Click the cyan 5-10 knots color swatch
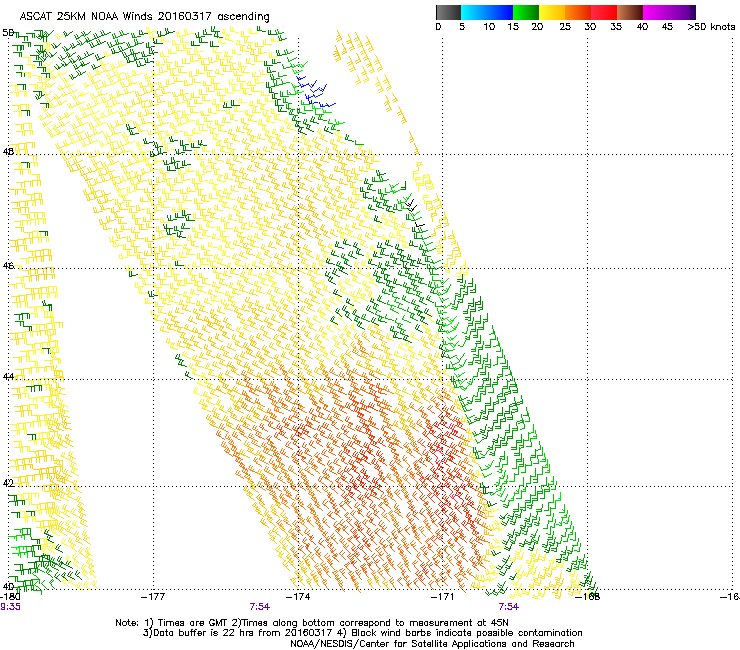This screenshot has width=740, height=650. 473,12
